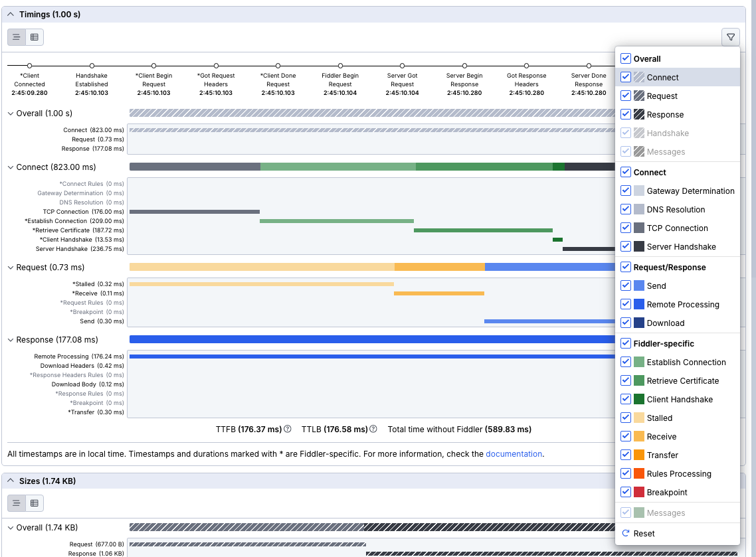This screenshot has height=557, width=756.
Task: Click the Fiddler Begin Request timeline marker
Action: click(340, 66)
